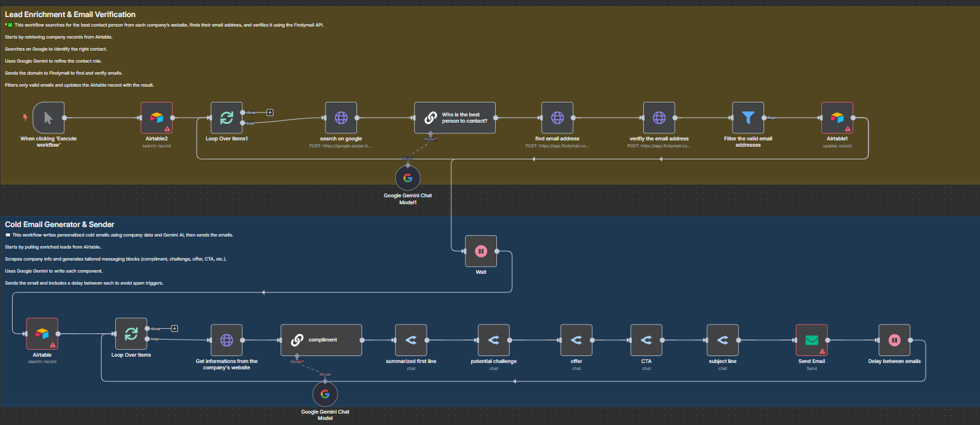Open the Airtable2 search record node
This screenshot has width=980, height=425.
click(x=156, y=118)
